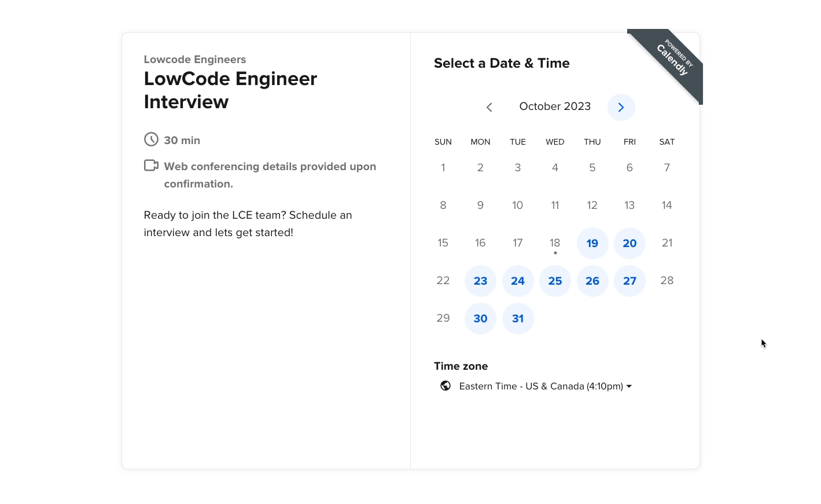Click the video camera conferencing icon
This screenshot has height=504, width=821.
click(151, 165)
